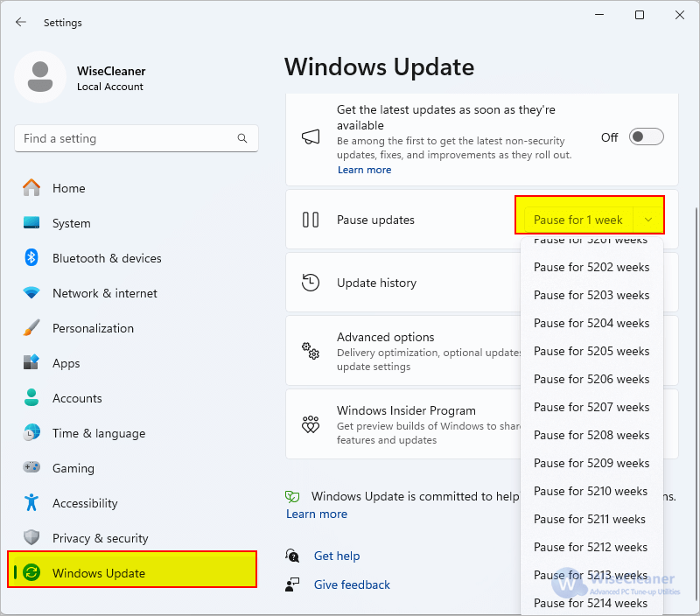Viewport: 700px width, 616px height.
Task: Click the Network wifi icon
Action: (x=31, y=293)
